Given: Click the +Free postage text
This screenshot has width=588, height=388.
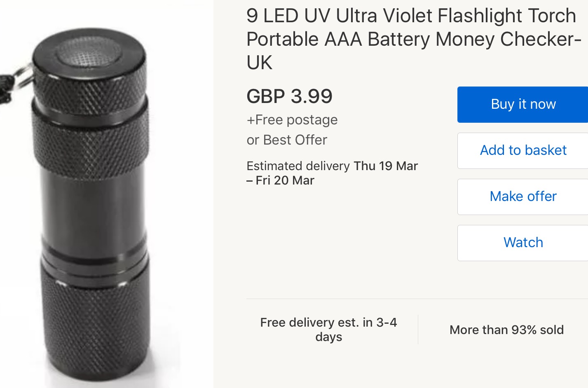Looking at the screenshot, I should 292,120.
